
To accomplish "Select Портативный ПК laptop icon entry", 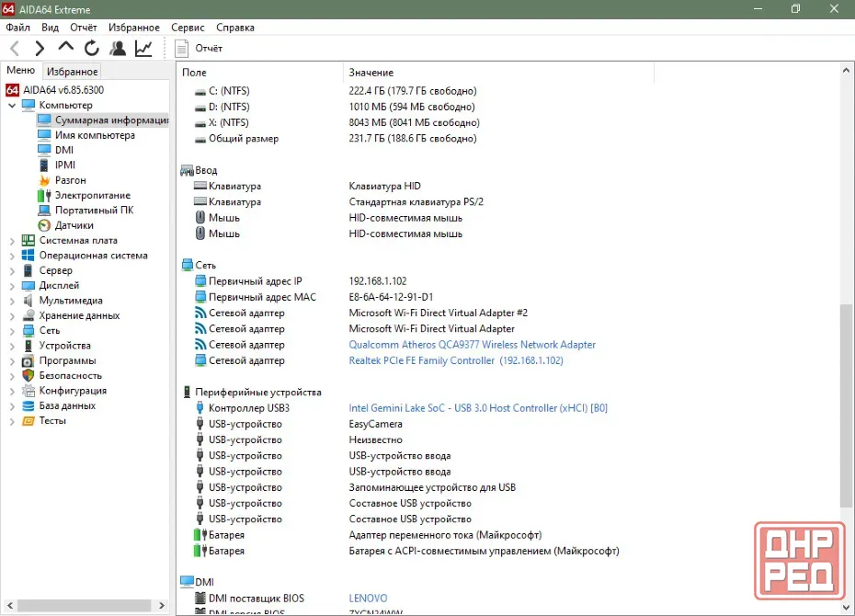I will coord(44,210).
